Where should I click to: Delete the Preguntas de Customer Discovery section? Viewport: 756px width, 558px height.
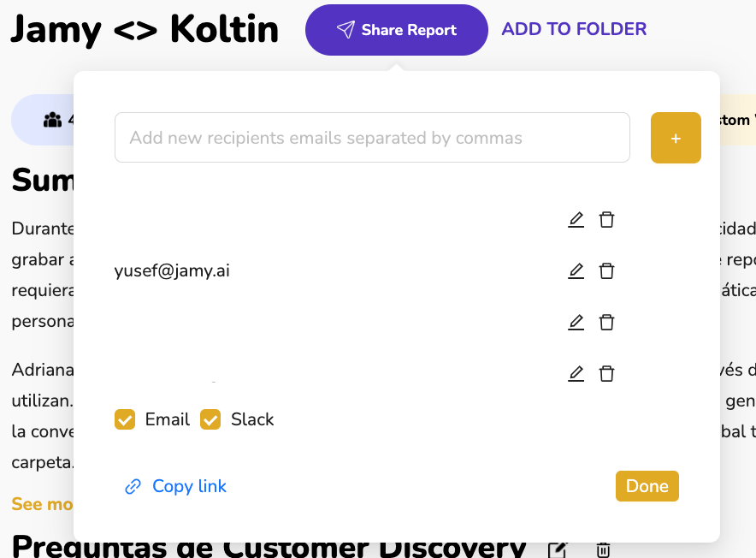click(x=603, y=549)
